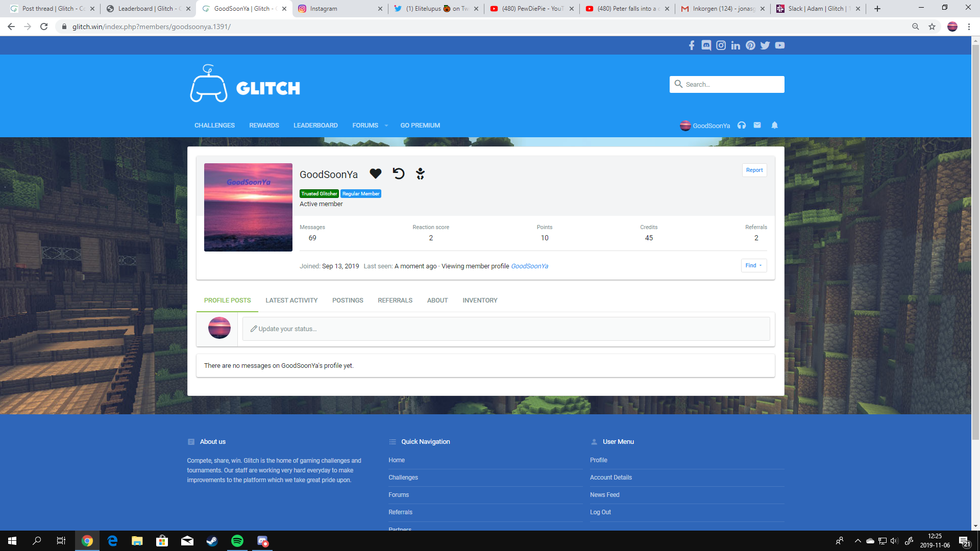Switch to the Latest Activity tab
Viewport: 980px width, 551px height.
click(x=291, y=300)
